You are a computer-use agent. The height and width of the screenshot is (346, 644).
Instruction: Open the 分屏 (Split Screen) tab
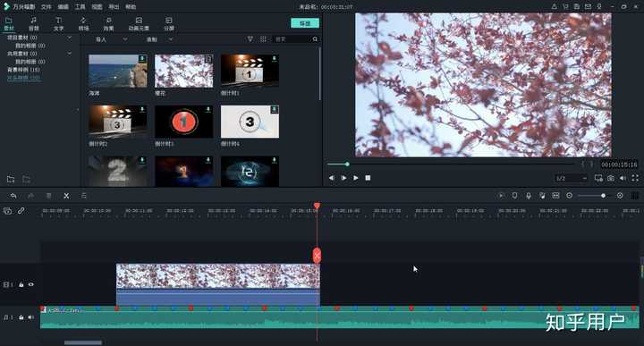[x=169, y=24]
